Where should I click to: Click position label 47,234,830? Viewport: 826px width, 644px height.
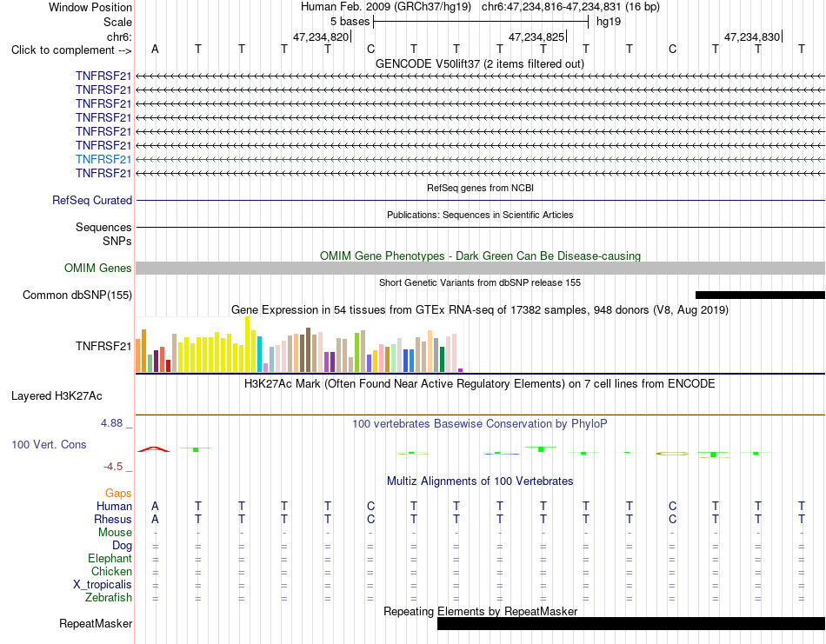pos(752,37)
